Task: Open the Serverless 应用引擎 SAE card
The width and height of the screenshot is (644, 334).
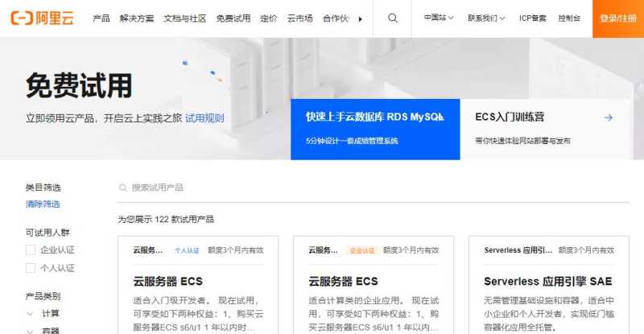Action: click(x=549, y=285)
